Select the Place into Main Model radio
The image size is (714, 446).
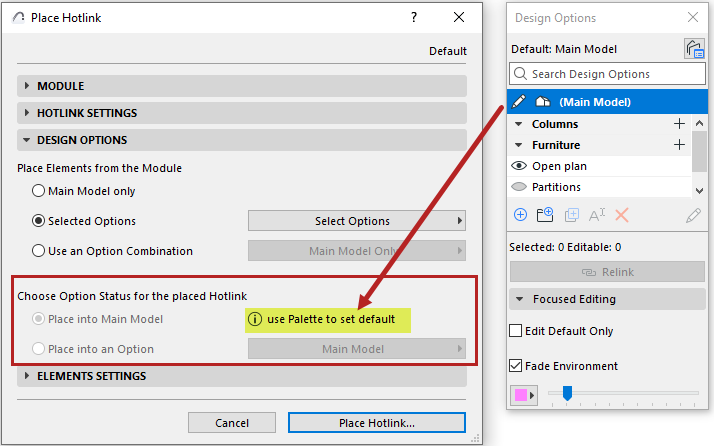(x=38, y=318)
